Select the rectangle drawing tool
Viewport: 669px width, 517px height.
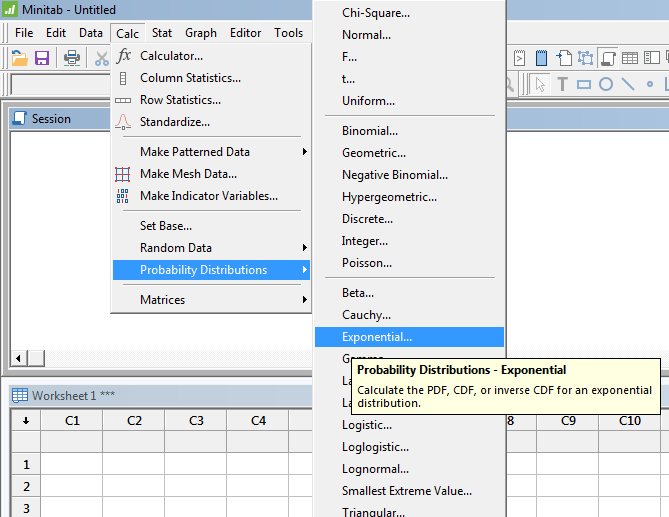(584, 84)
